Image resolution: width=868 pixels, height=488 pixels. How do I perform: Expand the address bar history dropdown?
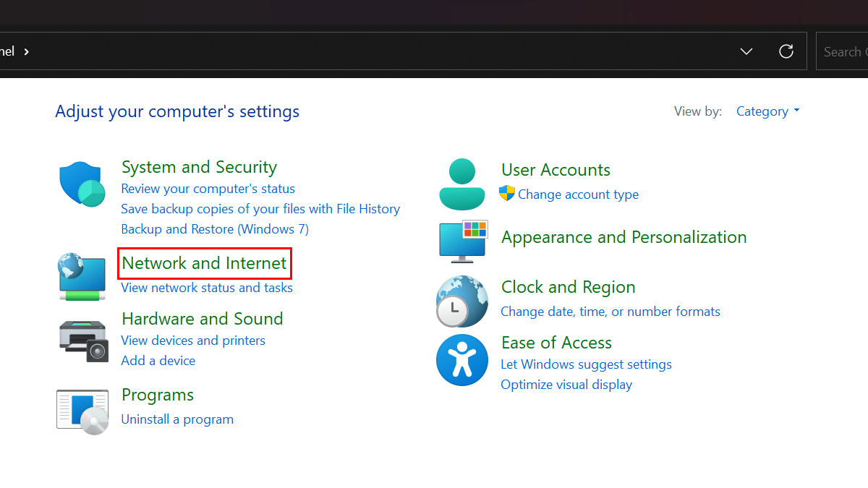pyautogui.click(x=746, y=51)
